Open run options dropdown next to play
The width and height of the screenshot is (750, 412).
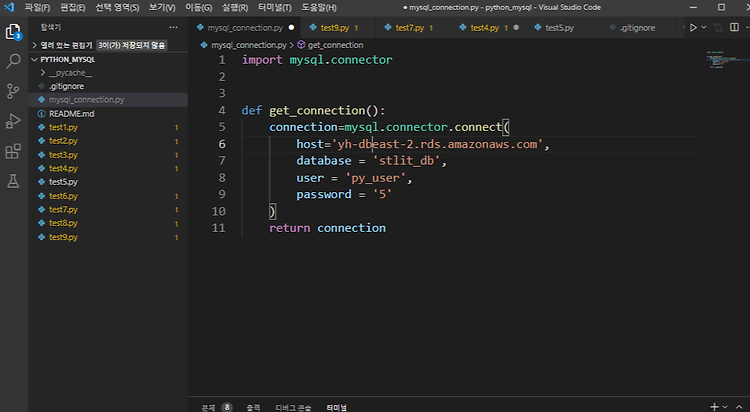tap(704, 28)
